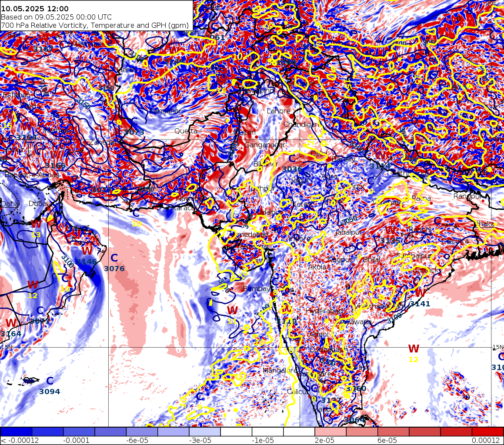
Task: Click the 'Rangpur' city label
Action: point(467,196)
